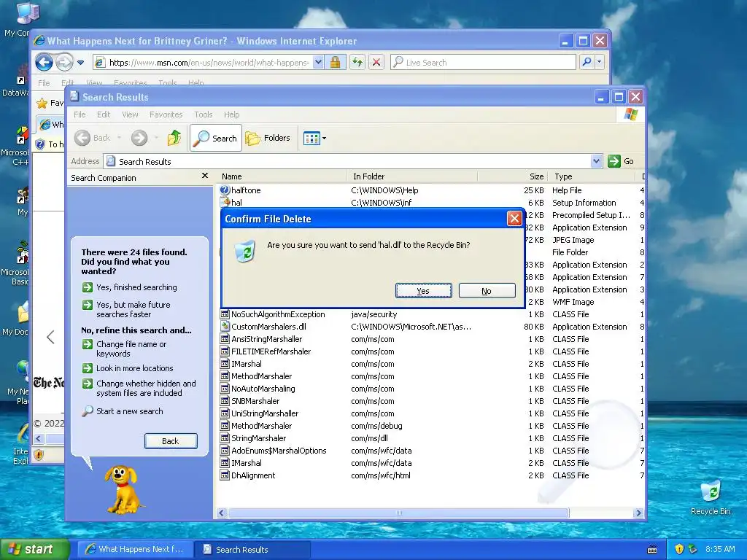
Task: Open the Tools menu in Search Results
Action: [x=204, y=114]
